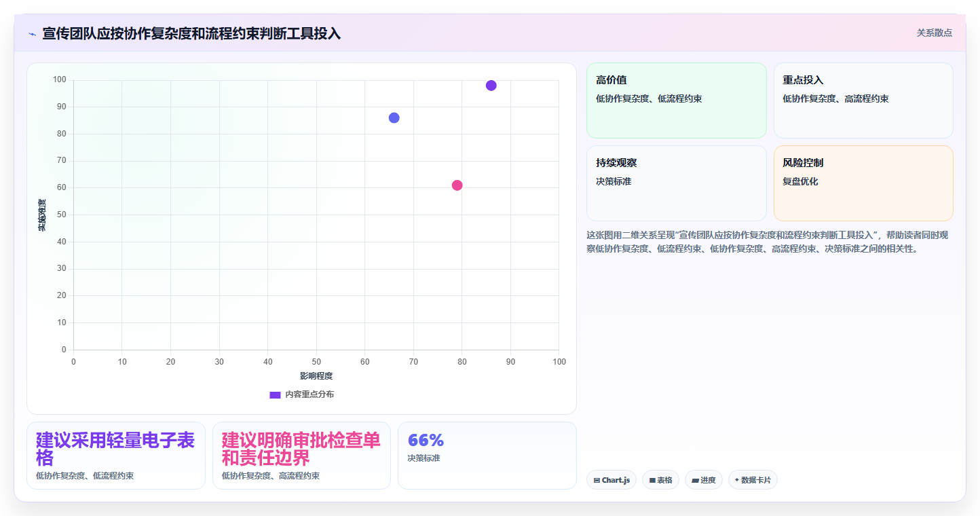This screenshot has height=516, width=980.
Task: Open the 高价值 quadrant card
Action: [x=676, y=100]
